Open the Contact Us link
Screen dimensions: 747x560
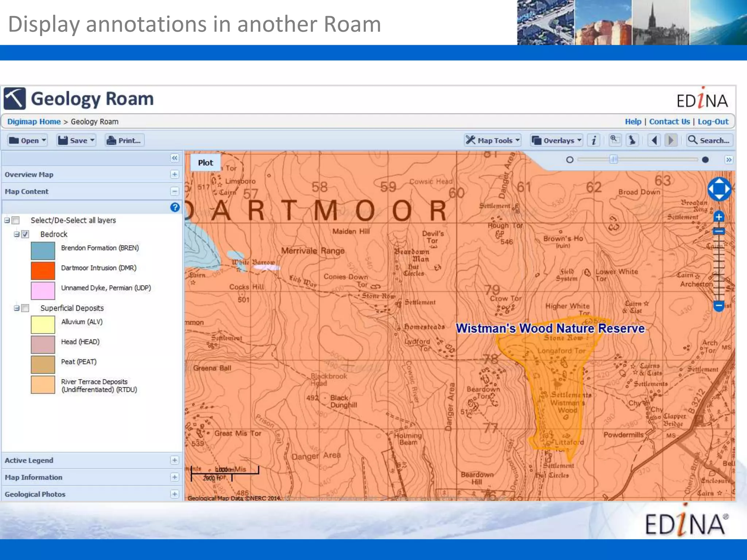tap(670, 121)
